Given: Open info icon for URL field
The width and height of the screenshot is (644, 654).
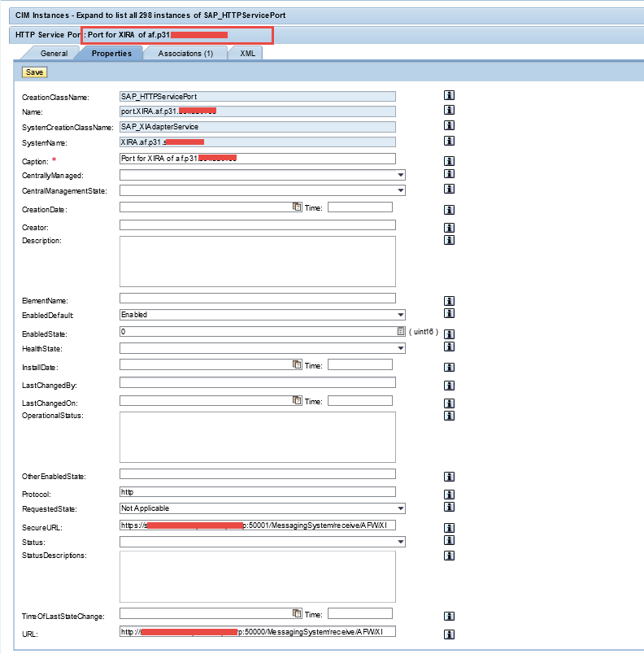Looking at the screenshot, I should (449, 634).
